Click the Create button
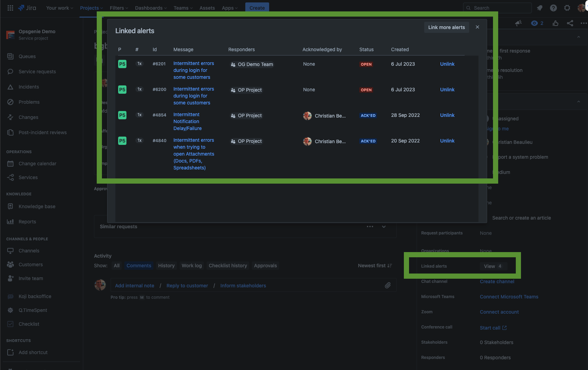The height and width of the screenshot is (370, 588). coord(257,8)
